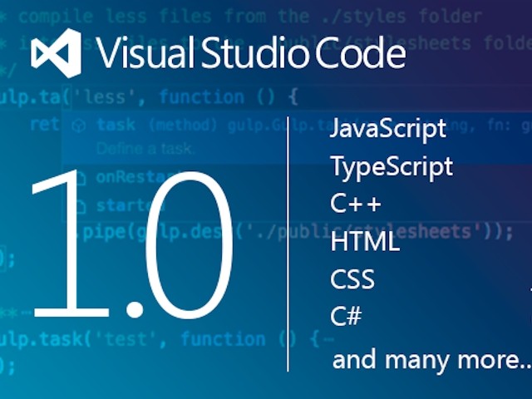Click the "and many more..." text
This screenshot has width=532, height=399.
click(431, 360)
